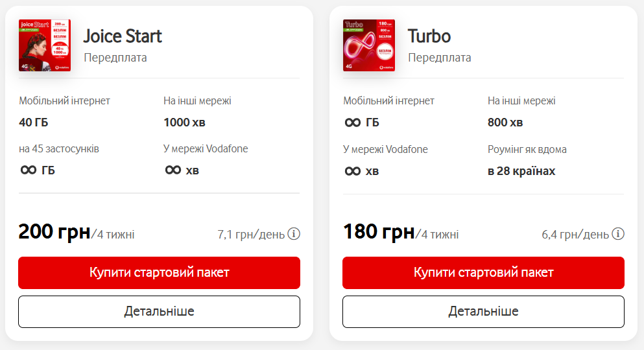The width and height of the screenshot is (644, 350).
Task: Click the в 28 країнах roaming text
Action: coord(521,171)
